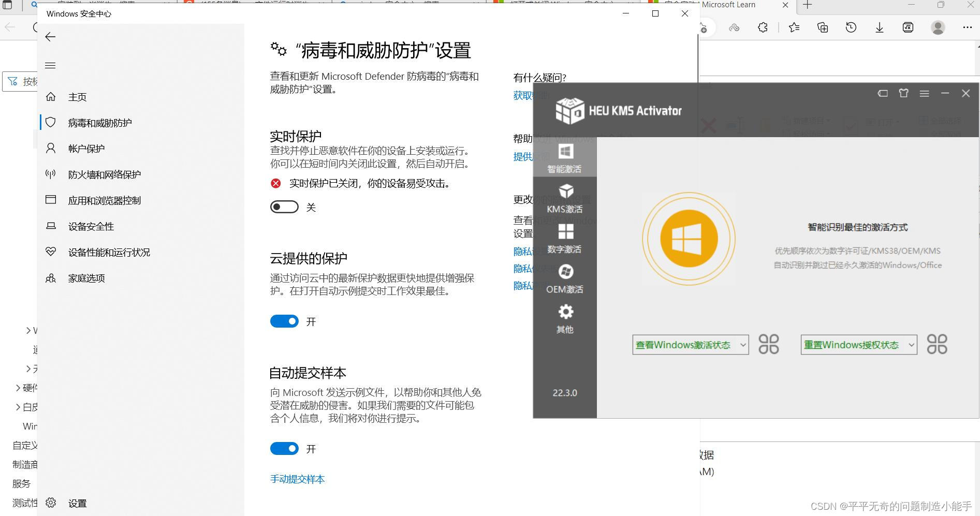Turn off 自动提交样本 toggle

(284, 449)
